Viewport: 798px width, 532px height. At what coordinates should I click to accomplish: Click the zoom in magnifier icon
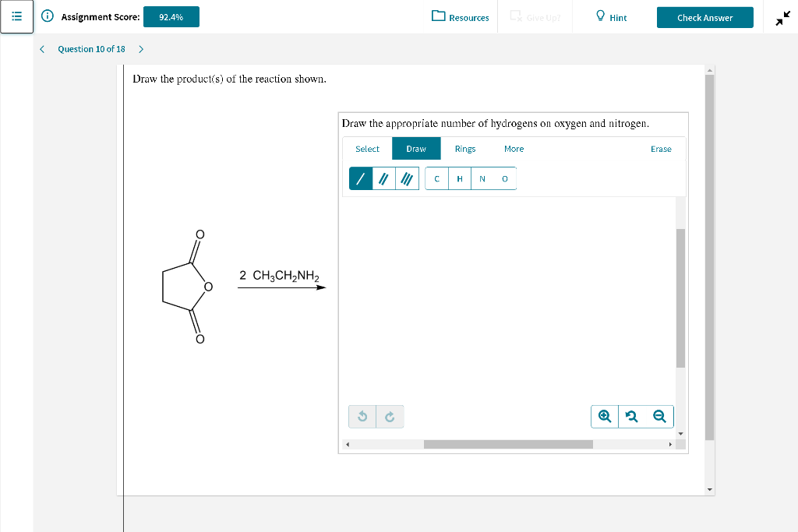(x=604, y=416)
